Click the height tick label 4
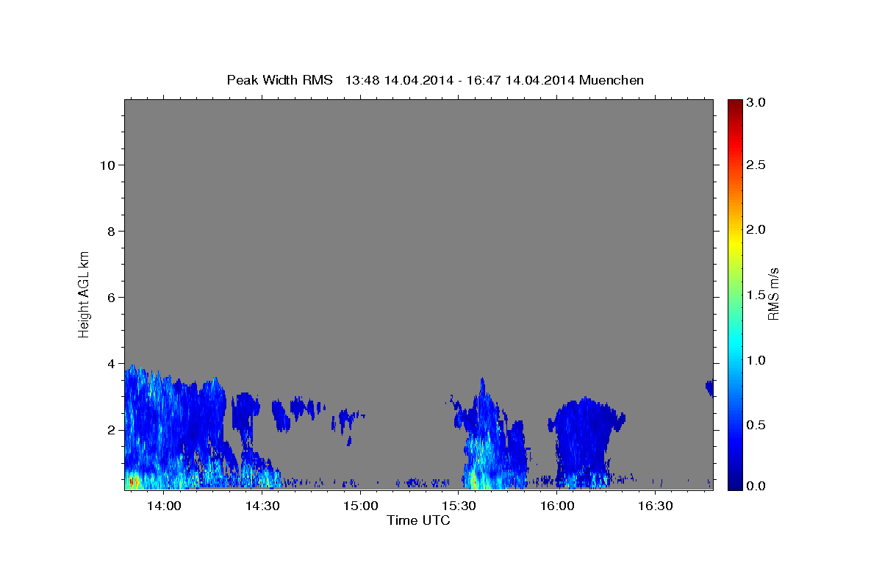Image resolution: width=882 pixels, height=588 pixels. [x=111, y=364]
